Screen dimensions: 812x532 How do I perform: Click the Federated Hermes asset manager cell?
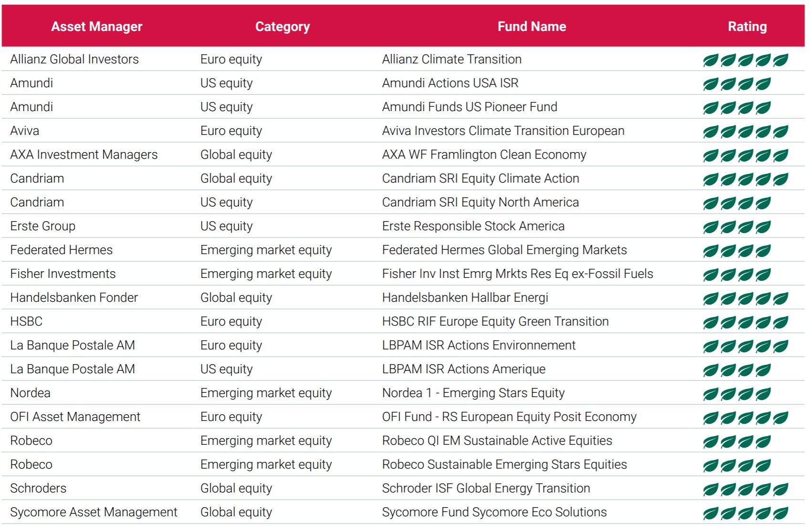point(62,250)
